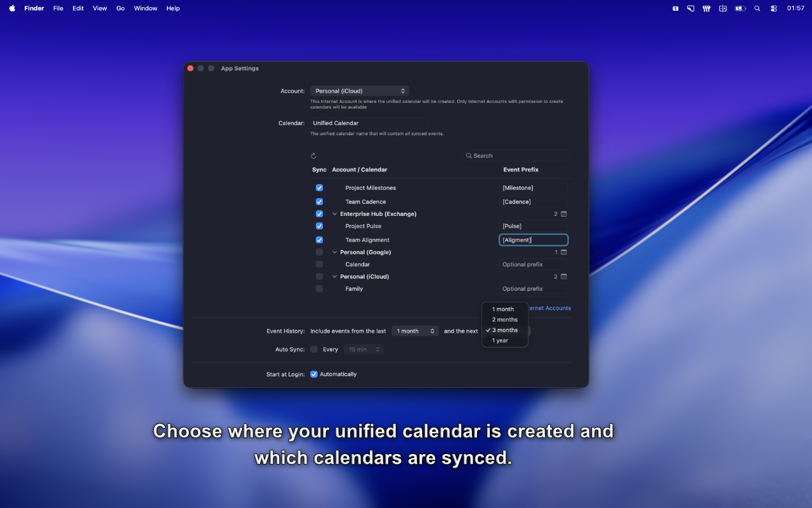Click the calendar count icon beside Enterprise Hub (Exchange)

(x=563, y=214)
